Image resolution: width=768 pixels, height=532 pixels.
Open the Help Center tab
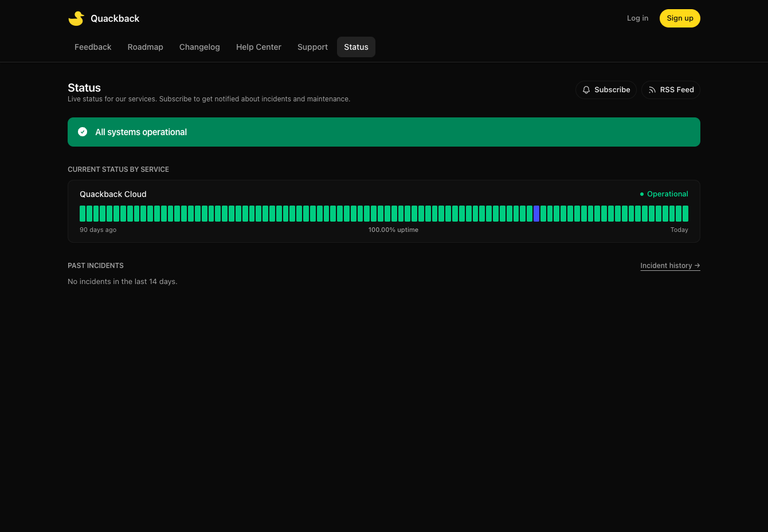point(258,47)
